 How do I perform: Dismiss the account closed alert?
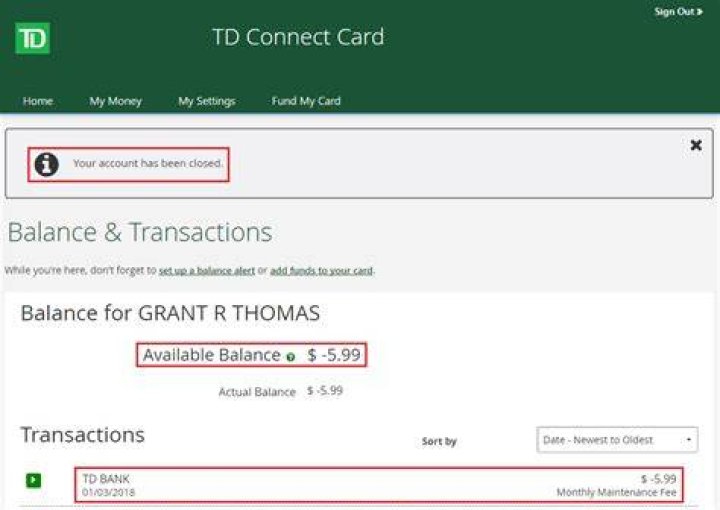click(x=696, y=145)
